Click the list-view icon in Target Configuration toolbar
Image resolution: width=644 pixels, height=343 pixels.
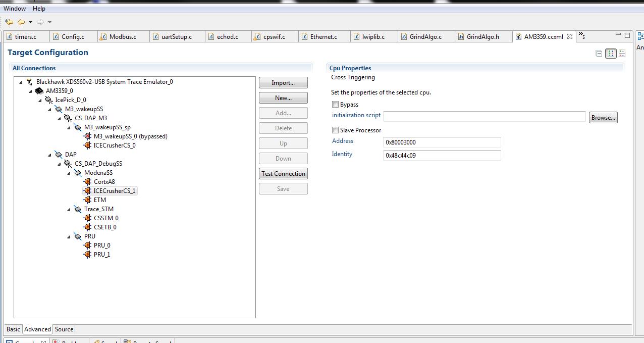[622, 54]
